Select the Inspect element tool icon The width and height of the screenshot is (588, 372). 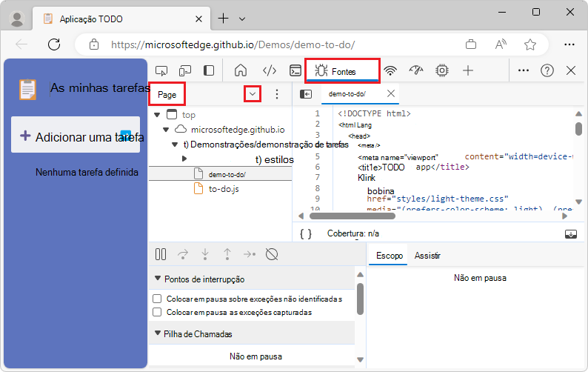162,71
